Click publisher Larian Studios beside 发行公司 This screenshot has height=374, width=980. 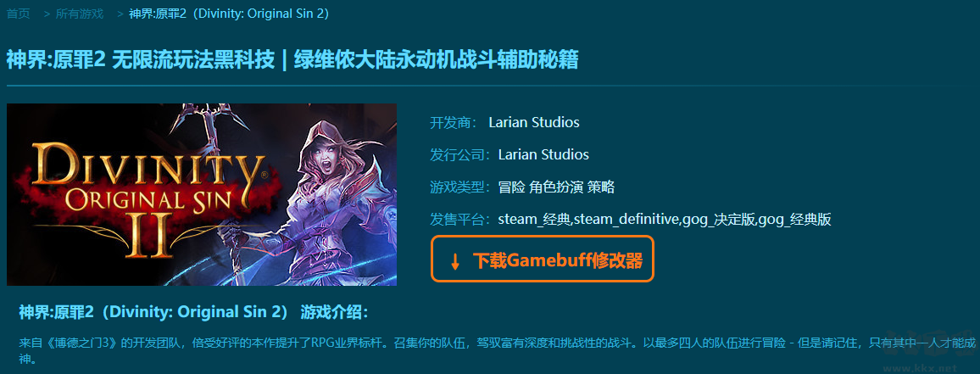[543, 154]
